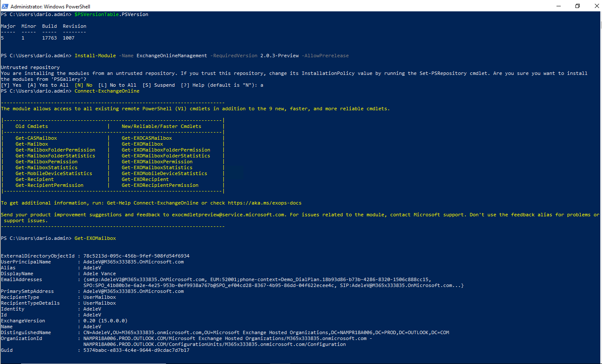
Task: Minimize the PowerShell window
Action: coord(558,6)
